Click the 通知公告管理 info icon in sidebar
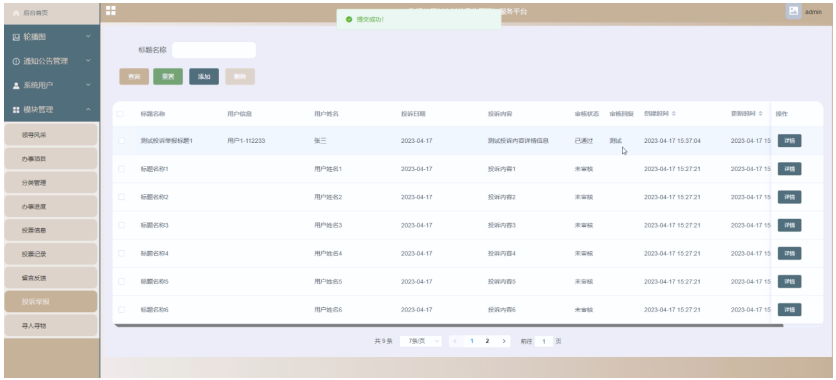This screenshot has height=380, width=836. (16, 61)
